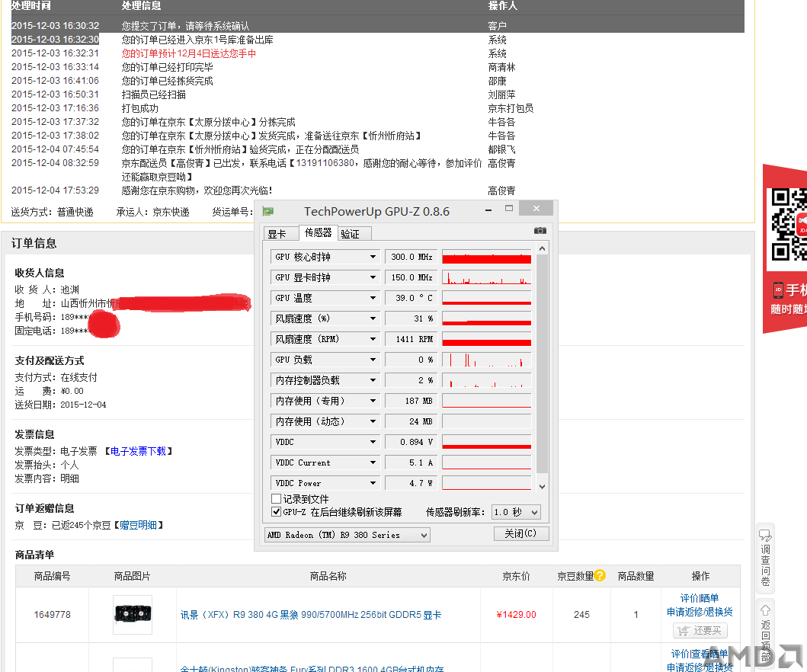Click the 操作人 column header

pos(502,5)
